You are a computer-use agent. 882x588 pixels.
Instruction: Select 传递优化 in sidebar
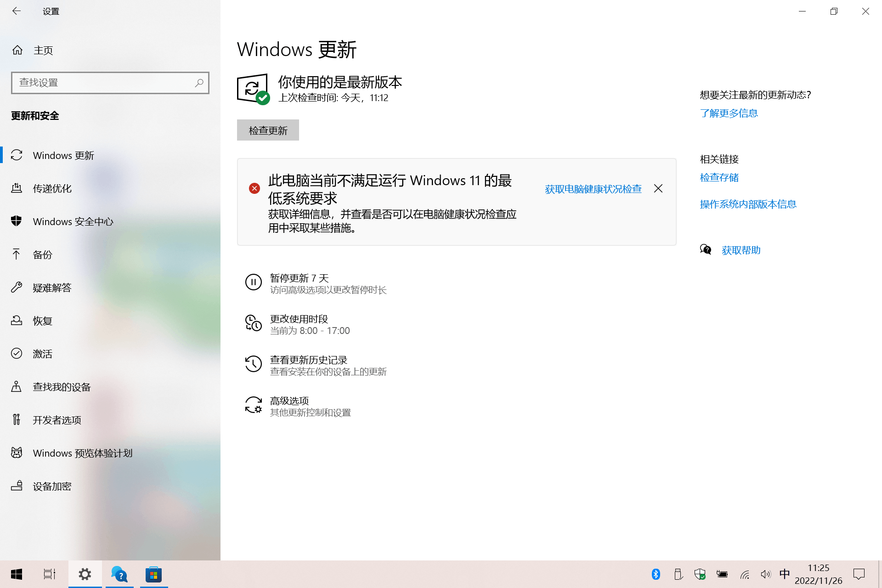point(52,188)
